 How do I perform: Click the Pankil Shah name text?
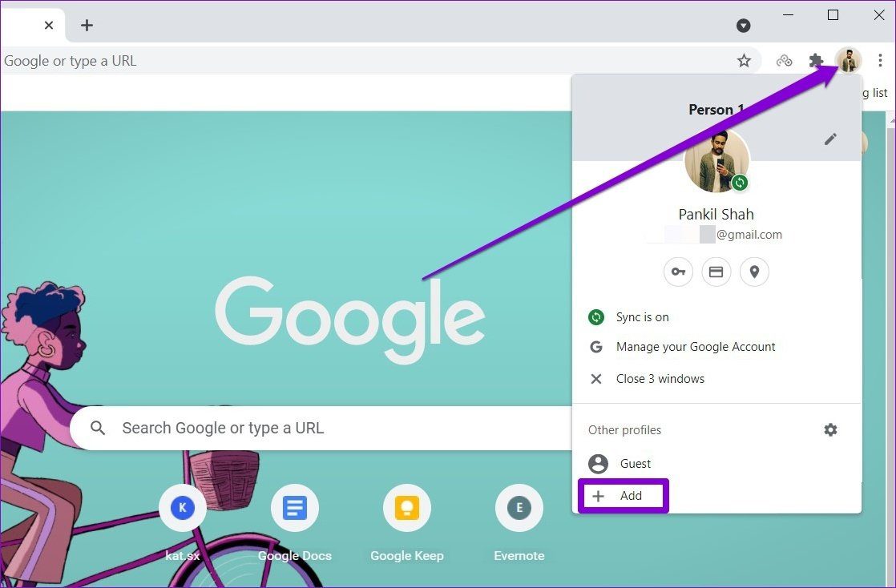[x=716, y=214]
